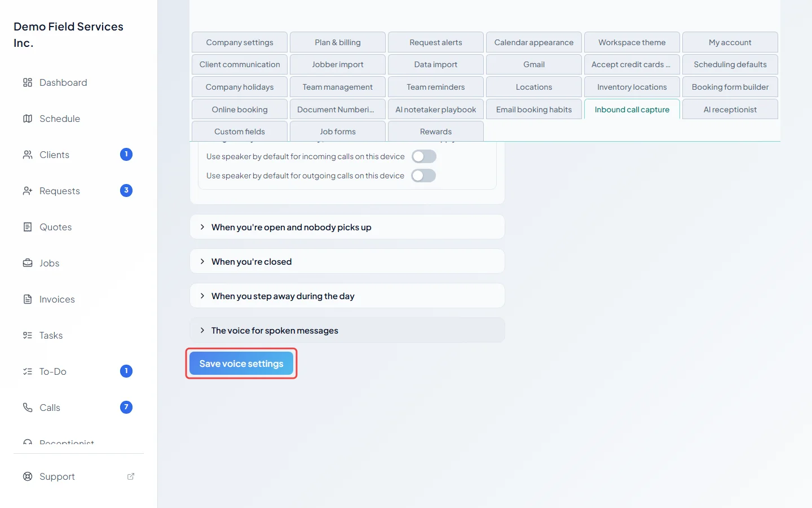Open the Company settings tab
The image size is (812, 508).
pos(240,42)
